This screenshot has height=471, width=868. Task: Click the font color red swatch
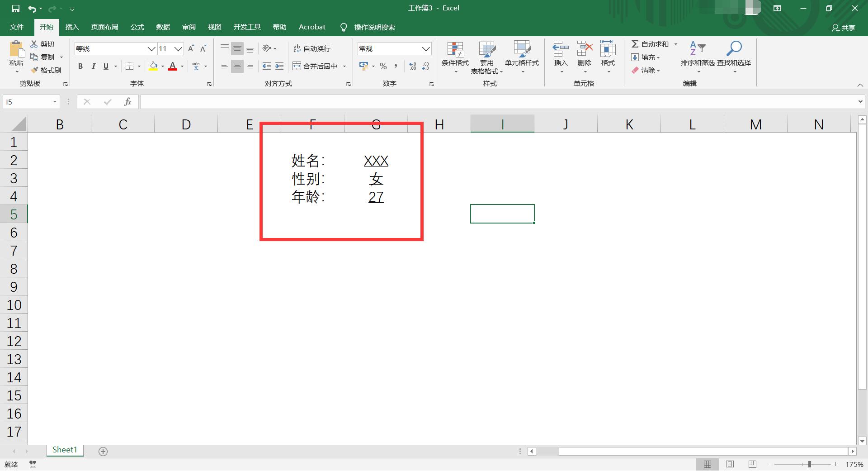(x=173, y=66)
